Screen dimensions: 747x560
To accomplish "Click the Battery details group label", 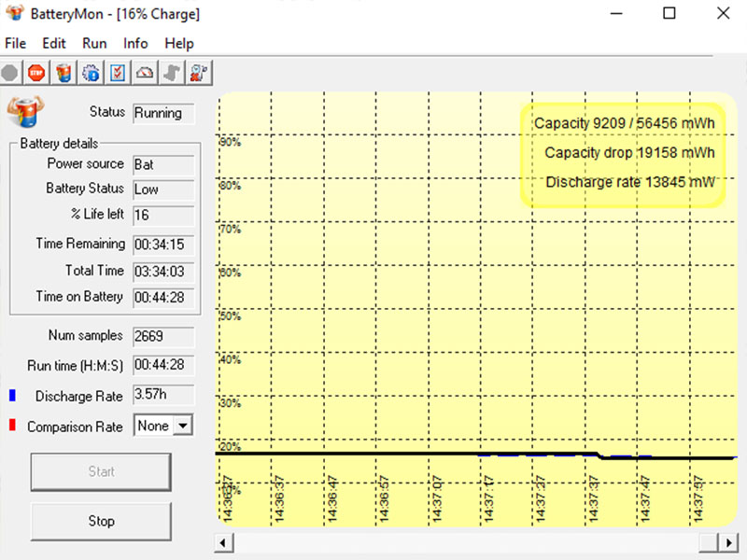I will coord(59,144).
